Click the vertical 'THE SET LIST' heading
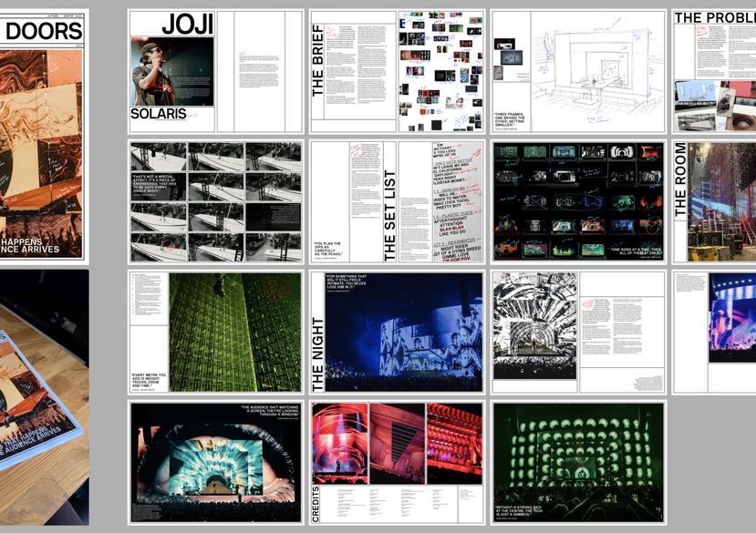Screen dimensions: 756x533 [389, 216]
